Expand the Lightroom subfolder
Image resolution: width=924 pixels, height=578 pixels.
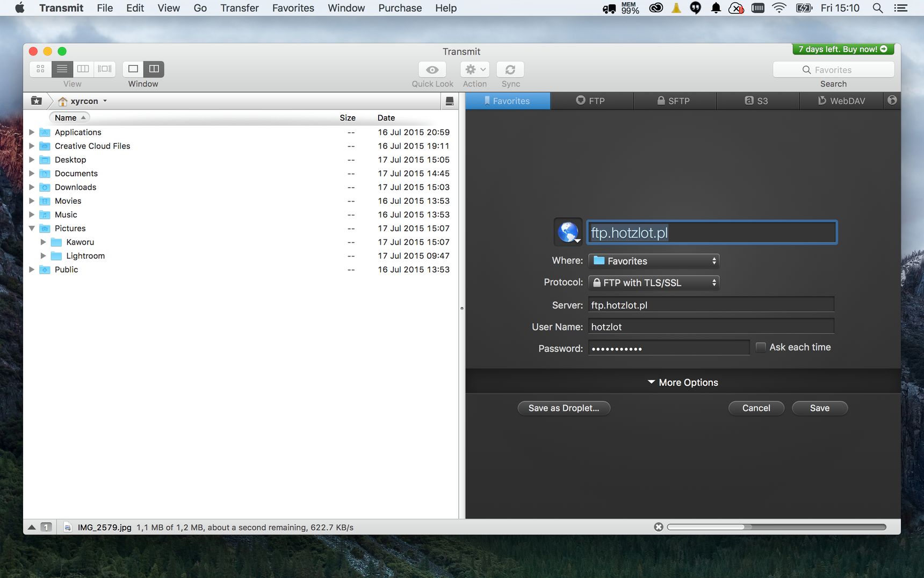[x=44, y=256]
